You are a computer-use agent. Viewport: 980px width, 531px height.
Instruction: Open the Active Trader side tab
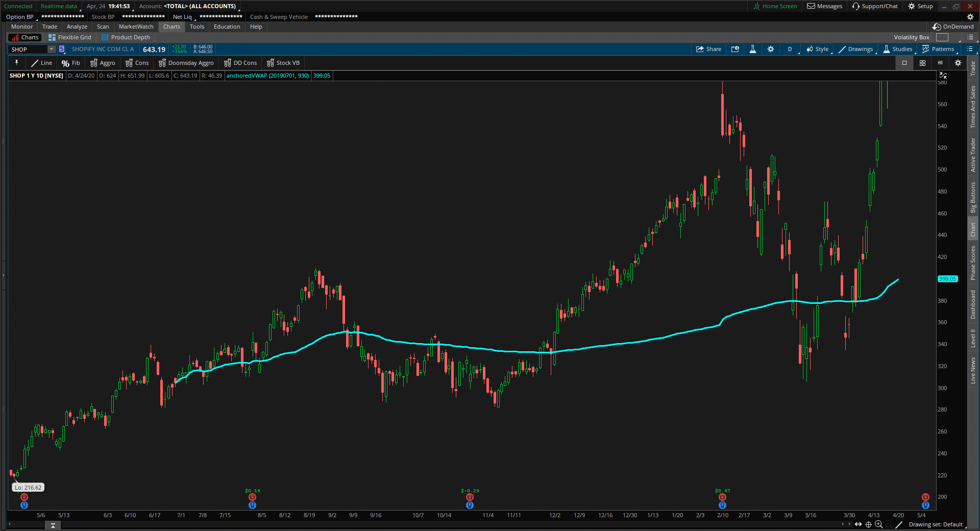pyautogui.click(x=973, y=155)
